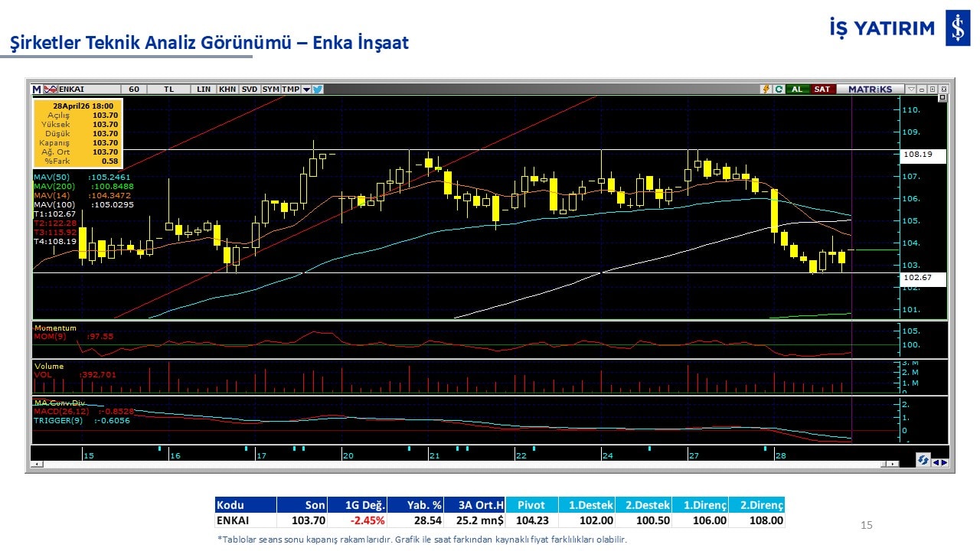Toggle LIN scale mode
Viewport: 980px width, 551px height.
203,89
